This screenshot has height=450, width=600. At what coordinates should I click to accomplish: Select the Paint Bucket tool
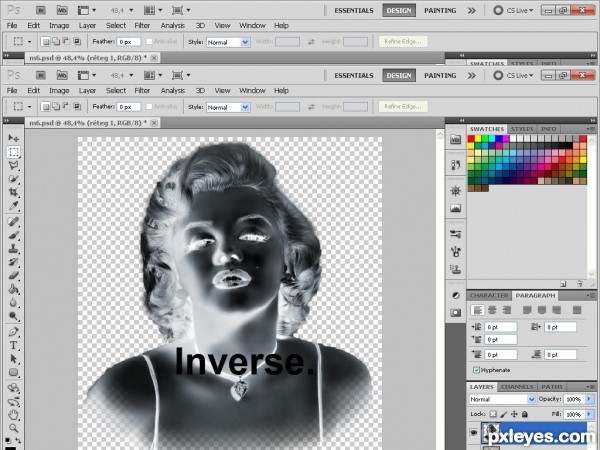(x=14, y=289)
